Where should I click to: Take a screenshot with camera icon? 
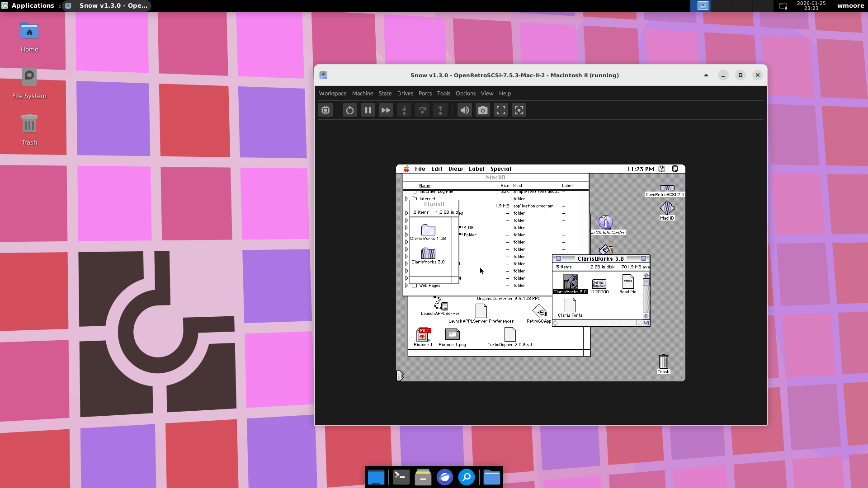(x=482, y=110)
